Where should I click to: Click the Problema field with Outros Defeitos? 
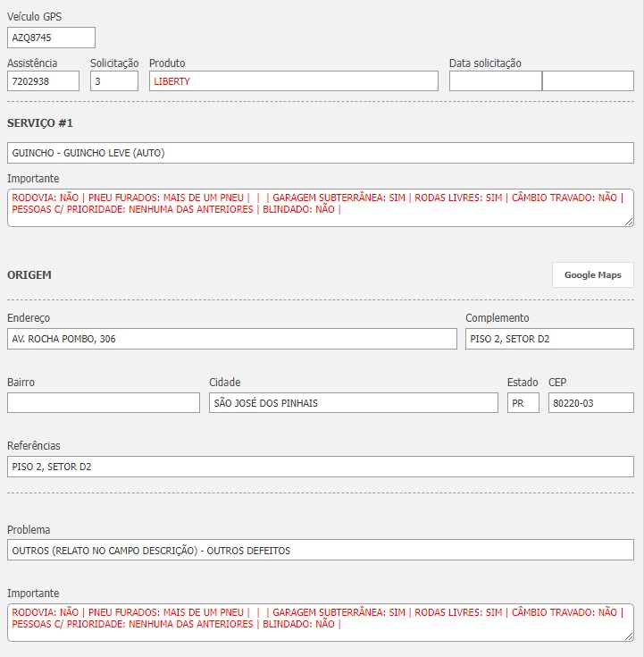coord(320,551)
